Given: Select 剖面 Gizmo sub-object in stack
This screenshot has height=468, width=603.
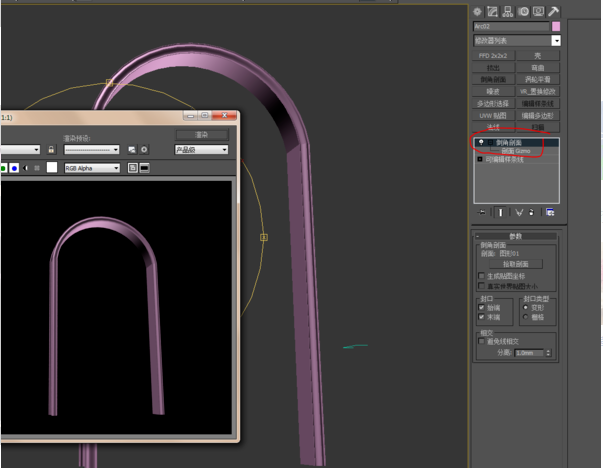Looking at the screenshot, I should (516, 151).
